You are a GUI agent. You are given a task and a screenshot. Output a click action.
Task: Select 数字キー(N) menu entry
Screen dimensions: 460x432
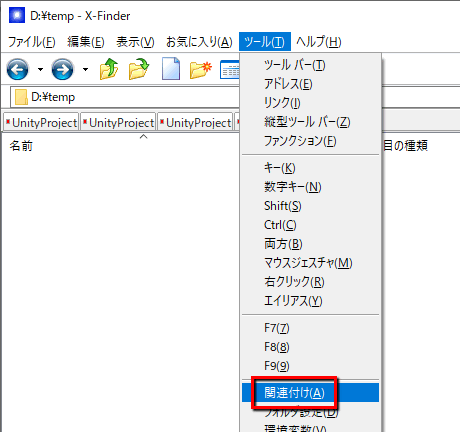click(310, 187)
